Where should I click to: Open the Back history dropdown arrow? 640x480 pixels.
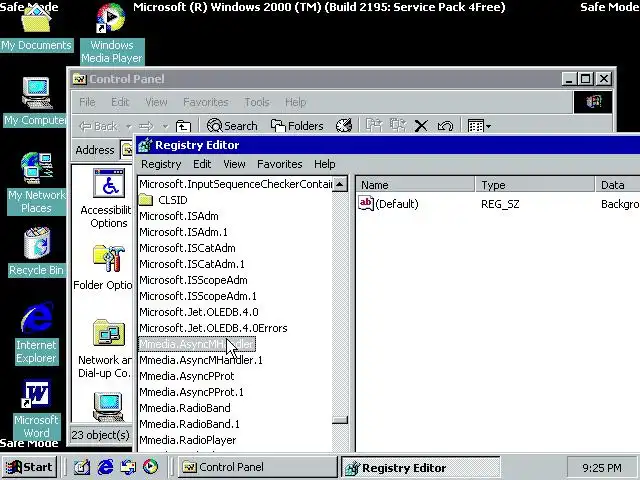(128, 126)
